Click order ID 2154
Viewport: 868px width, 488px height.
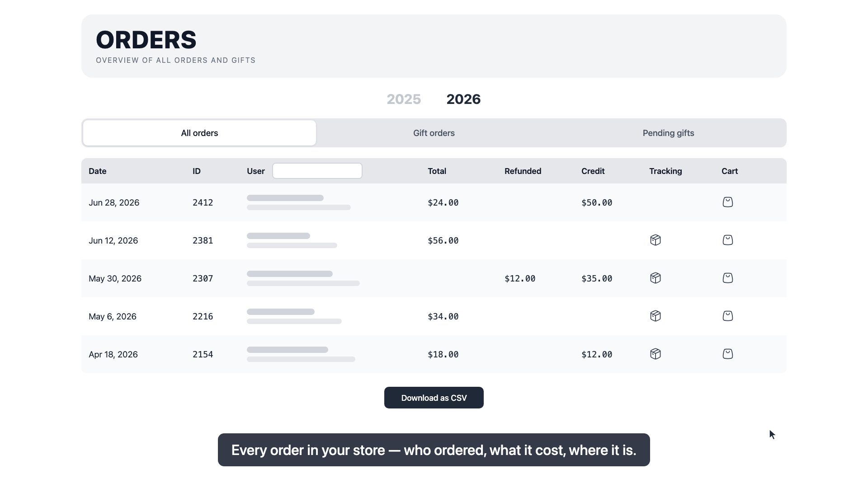[x=203, y=354]
